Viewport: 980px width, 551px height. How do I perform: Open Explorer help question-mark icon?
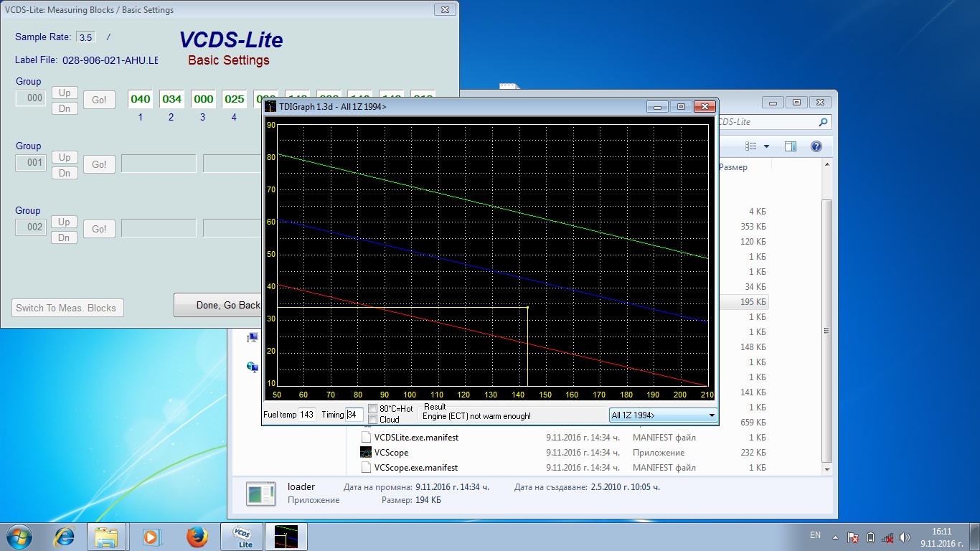(816, 146)
